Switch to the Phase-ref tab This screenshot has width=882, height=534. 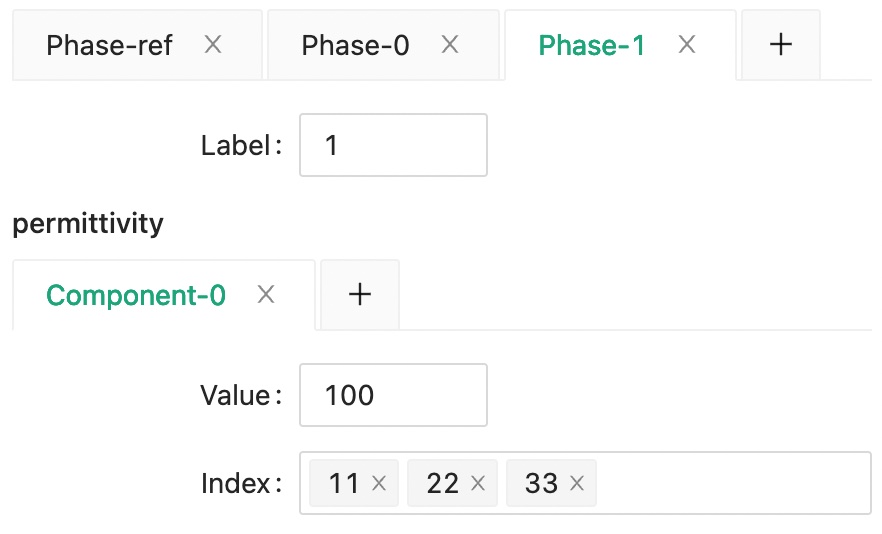110,45
